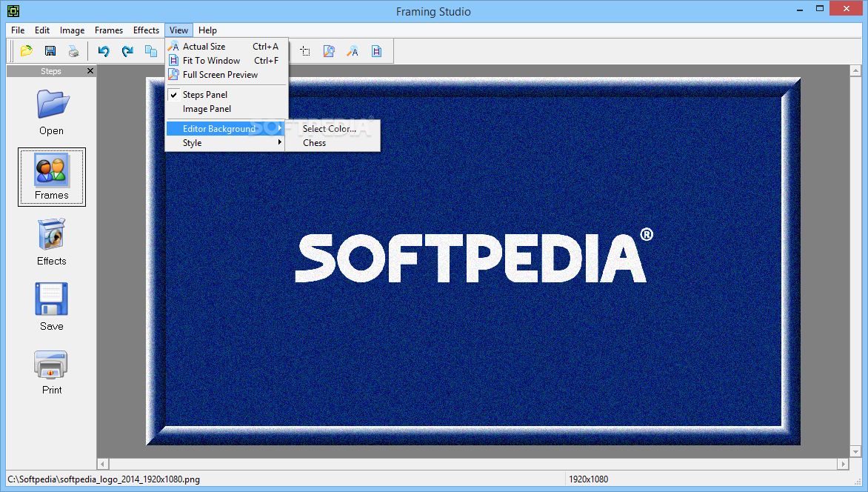
Task: Click the vertical scrollbar down arrow
Action: 855,451
